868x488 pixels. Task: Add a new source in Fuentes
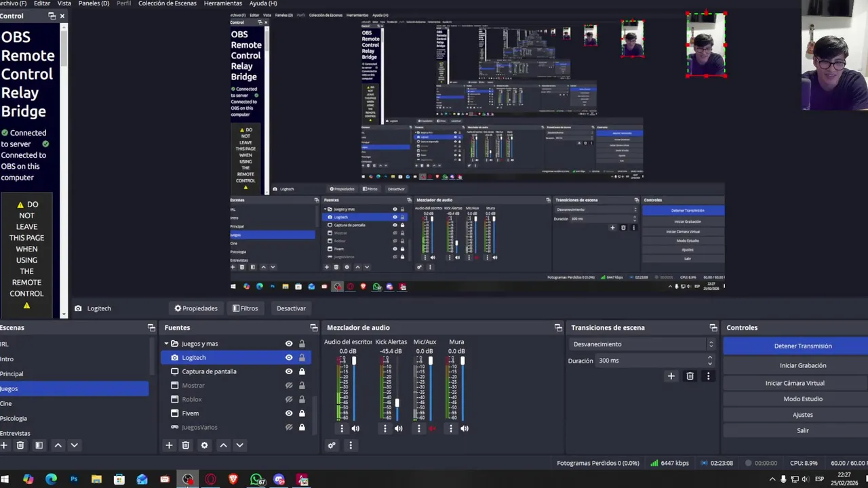(x=169, y=445)
